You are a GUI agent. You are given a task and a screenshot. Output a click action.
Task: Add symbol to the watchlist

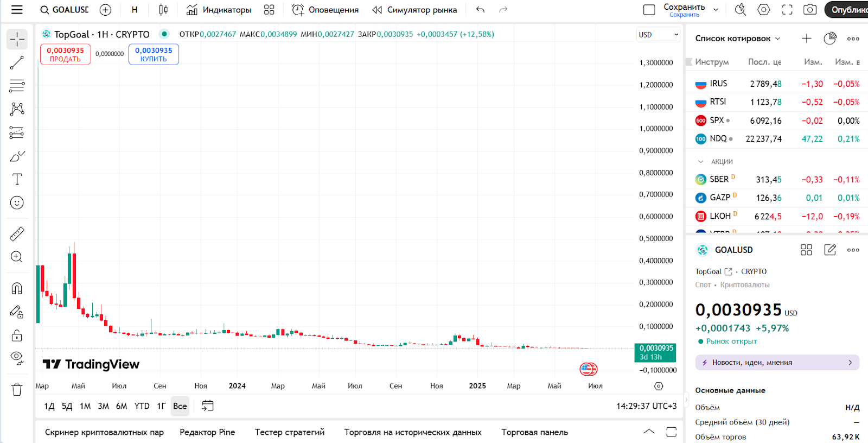coord(807,38)
